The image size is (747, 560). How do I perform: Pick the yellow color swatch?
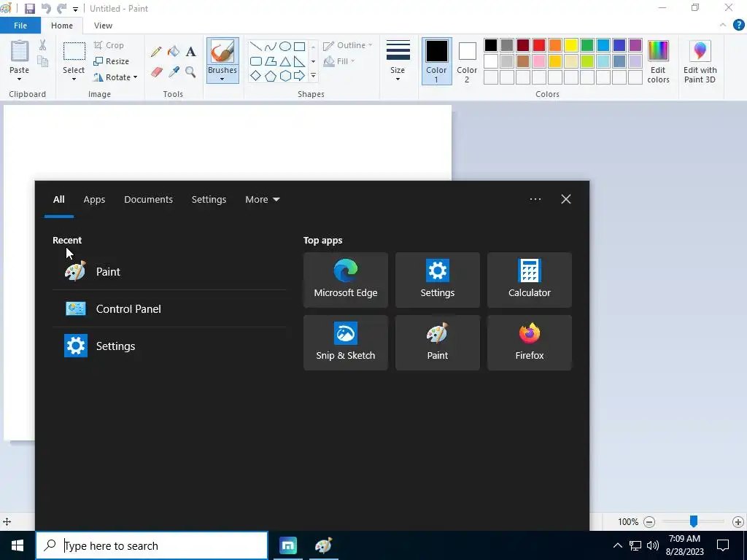pos(570,45)
